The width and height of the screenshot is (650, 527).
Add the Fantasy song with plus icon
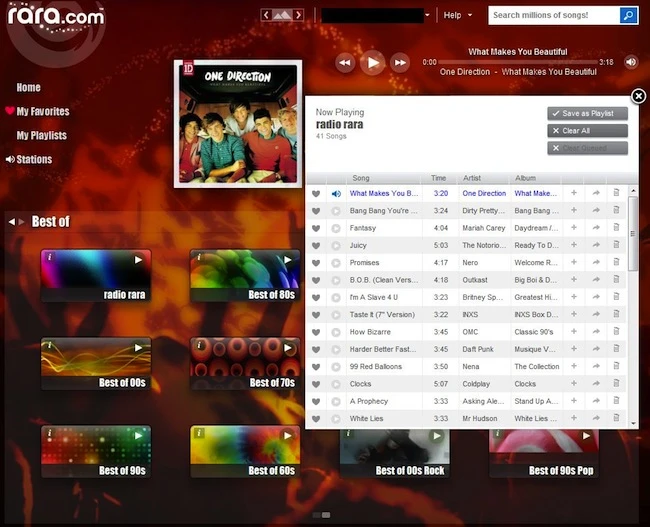click(574, 228)
